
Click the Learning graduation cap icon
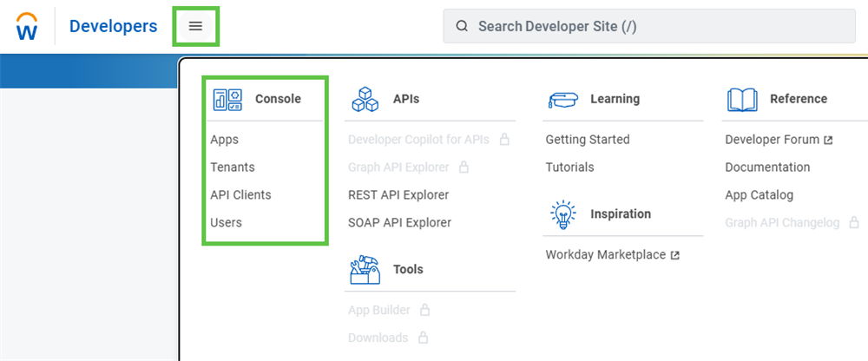(x=563, y=100)
